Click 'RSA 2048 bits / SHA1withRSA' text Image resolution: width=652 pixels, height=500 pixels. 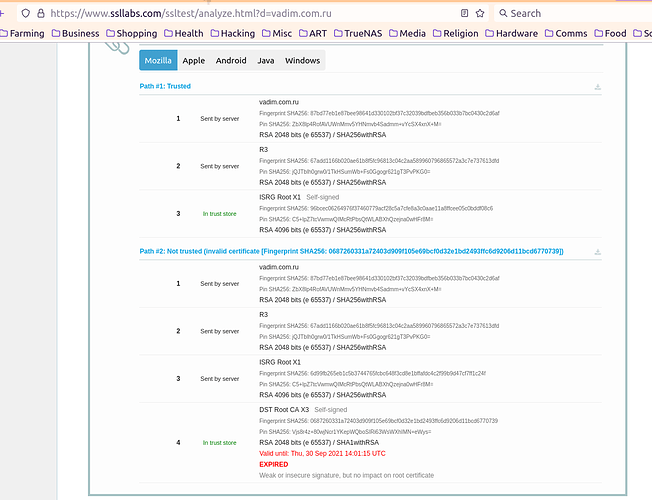click(319, 442)
